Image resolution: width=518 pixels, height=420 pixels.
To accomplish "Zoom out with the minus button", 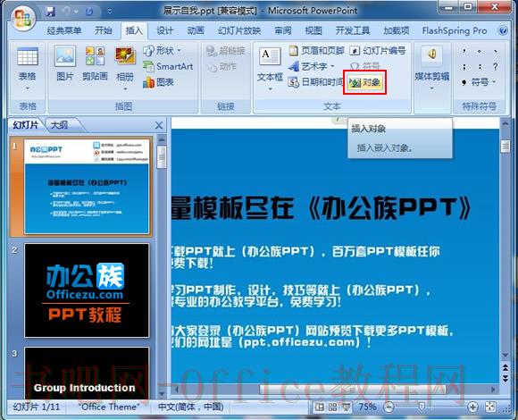I will [389, 407].
